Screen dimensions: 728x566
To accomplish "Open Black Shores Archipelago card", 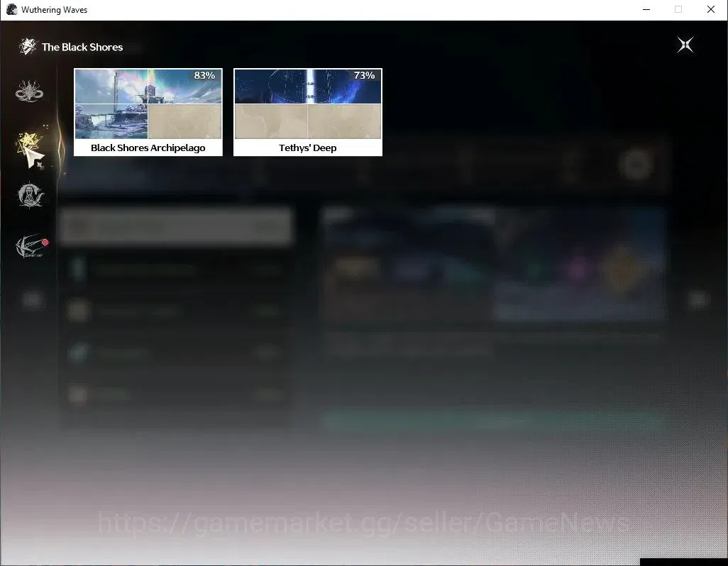I will pyautogui.click(x=148, y=112).
